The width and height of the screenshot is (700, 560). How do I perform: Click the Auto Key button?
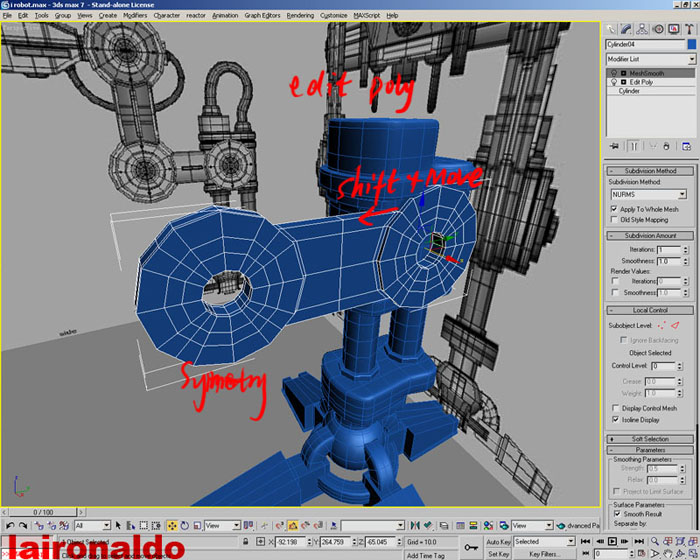tap(498, 541)
